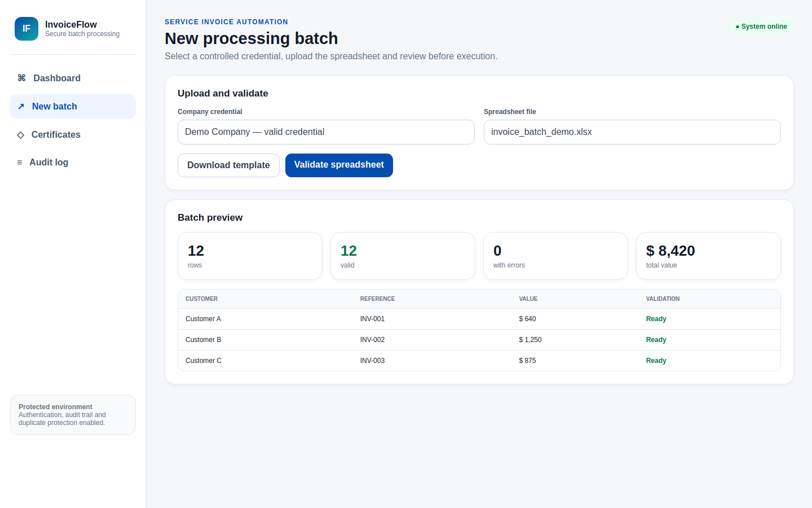Viewport: 812px width, 508px height.
Task: Click the System online status badge
Action: coord(761,27)
